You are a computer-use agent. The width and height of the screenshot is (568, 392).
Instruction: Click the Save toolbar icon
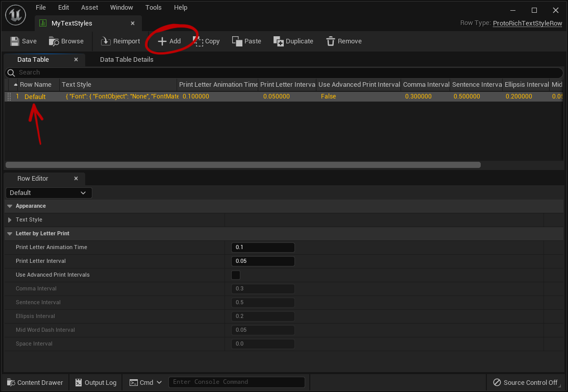point(15,41)
